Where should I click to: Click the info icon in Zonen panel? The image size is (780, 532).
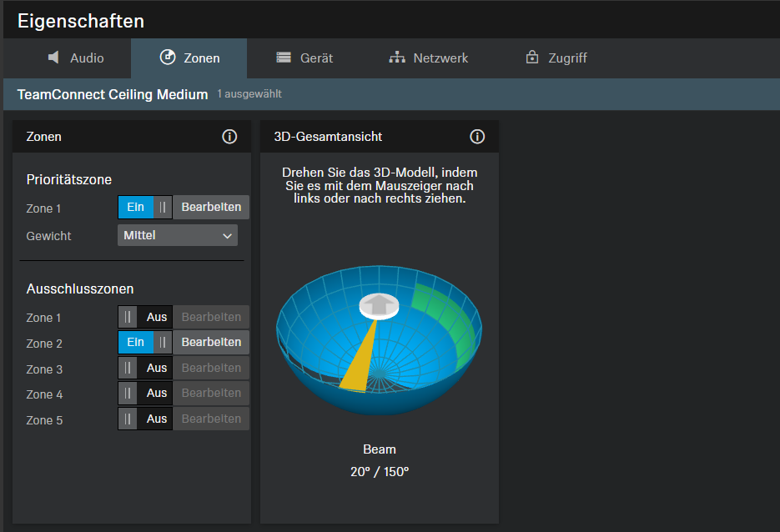[x=229, y=137]
